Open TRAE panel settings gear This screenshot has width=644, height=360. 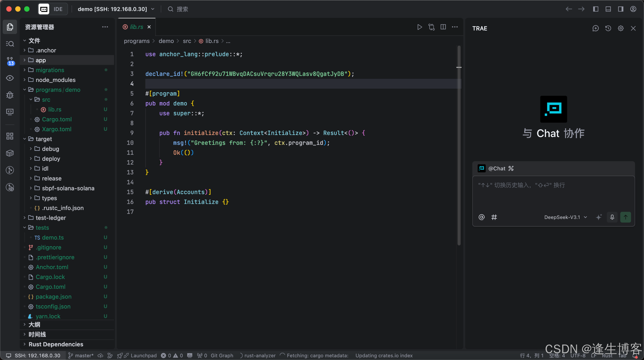coord(621,29)
